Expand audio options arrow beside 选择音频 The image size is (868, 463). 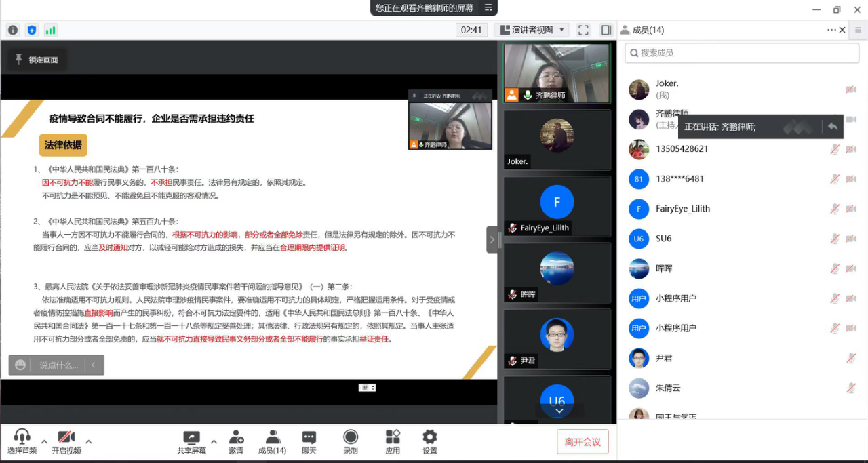click(44, 441)
